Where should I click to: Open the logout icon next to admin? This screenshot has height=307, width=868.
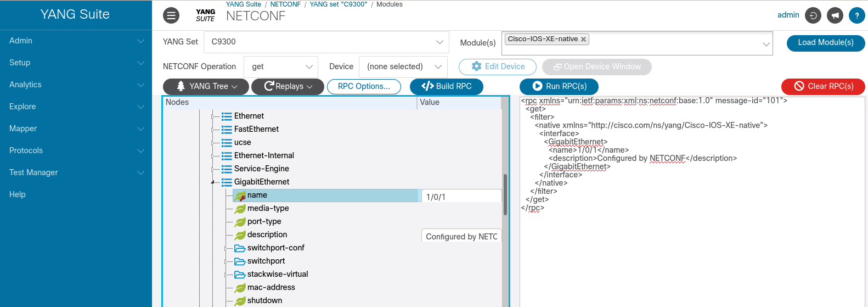[813, 15]
